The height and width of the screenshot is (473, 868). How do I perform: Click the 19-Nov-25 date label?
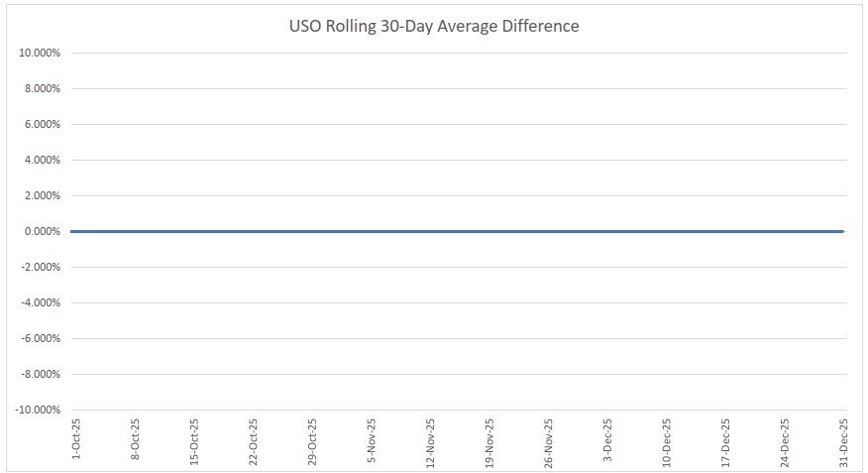coord(488,439)
